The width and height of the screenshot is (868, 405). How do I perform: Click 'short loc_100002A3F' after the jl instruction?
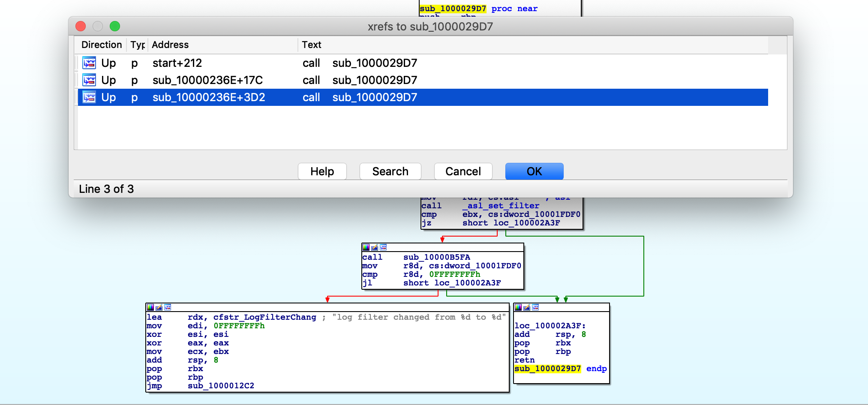(x=452, y=283)
